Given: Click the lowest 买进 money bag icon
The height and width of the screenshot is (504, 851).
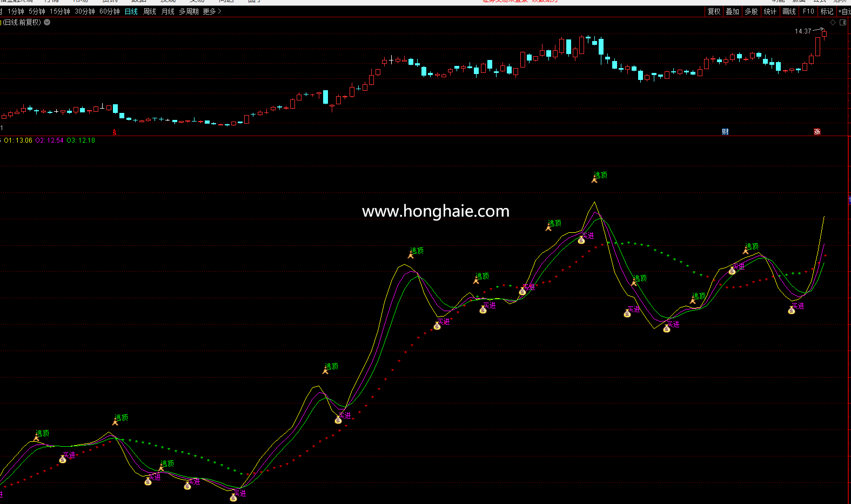Looking at the screenshot, I should (233, 498).
